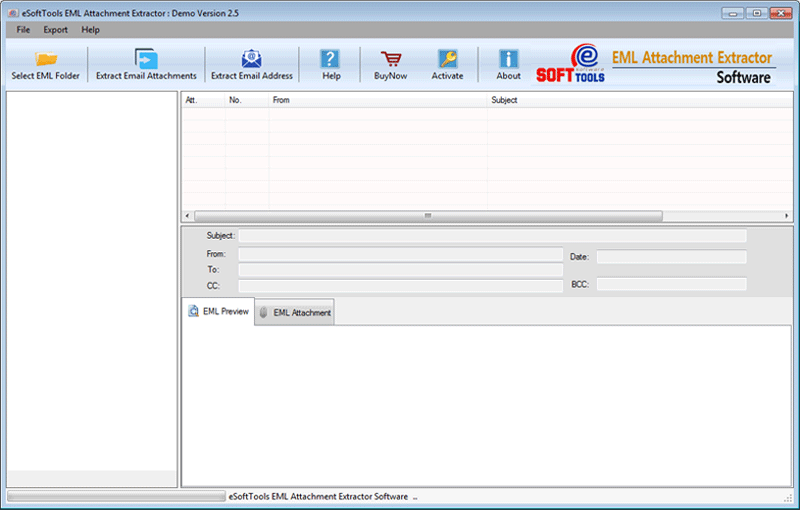Click the Activate key icon

pyautogui.click(x=448, y=59)
